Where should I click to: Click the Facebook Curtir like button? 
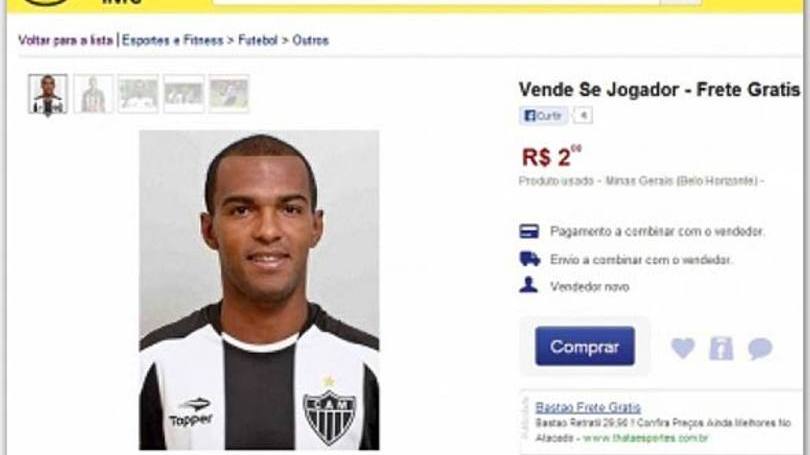[x=543, y=116]
